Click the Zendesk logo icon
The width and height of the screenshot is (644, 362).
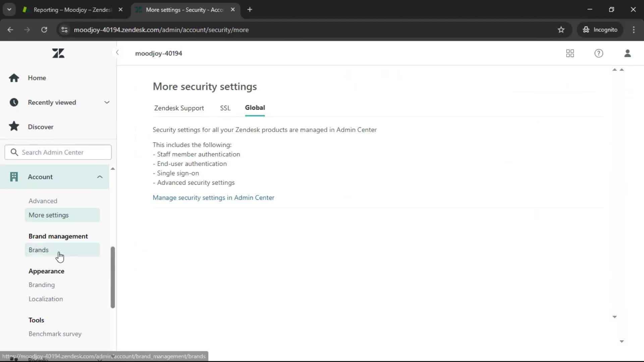[58, 53]
